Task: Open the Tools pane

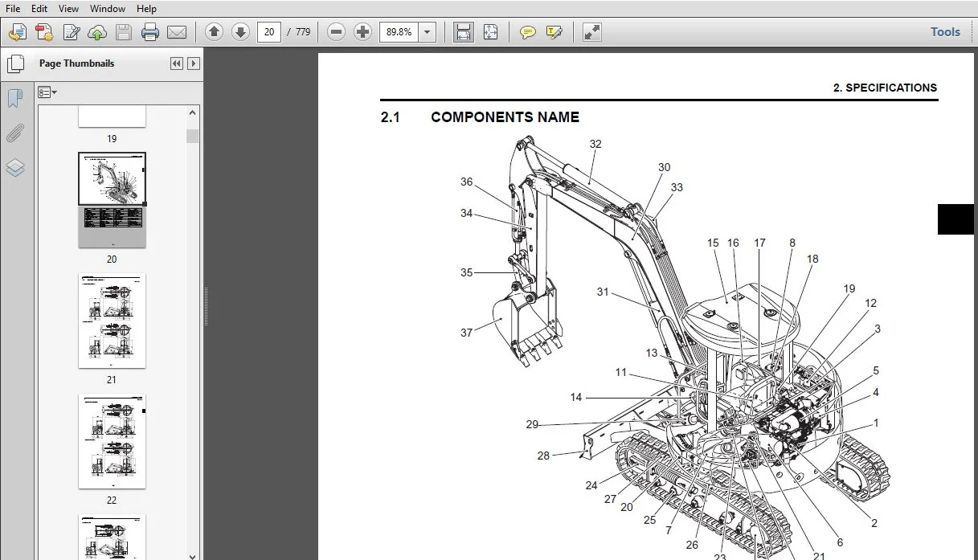Action: (945, 32)
